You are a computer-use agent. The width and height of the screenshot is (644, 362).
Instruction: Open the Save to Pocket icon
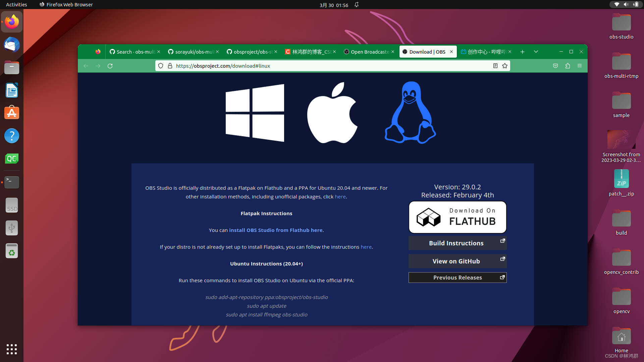(555, 66)
